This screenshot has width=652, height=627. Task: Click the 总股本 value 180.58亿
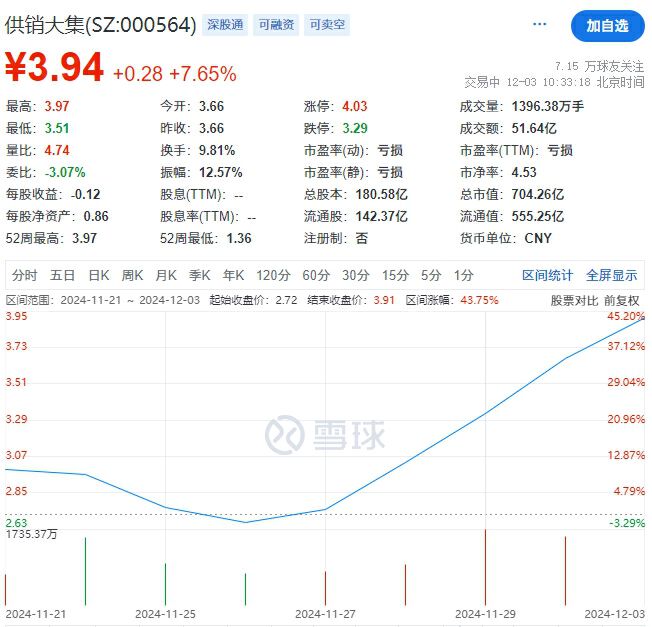381,195
